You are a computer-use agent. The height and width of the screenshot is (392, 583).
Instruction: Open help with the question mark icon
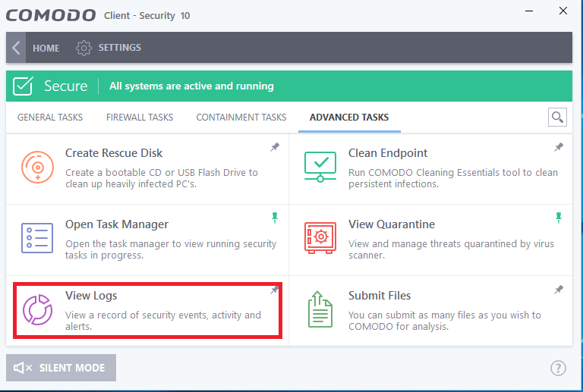coord(558,368)
